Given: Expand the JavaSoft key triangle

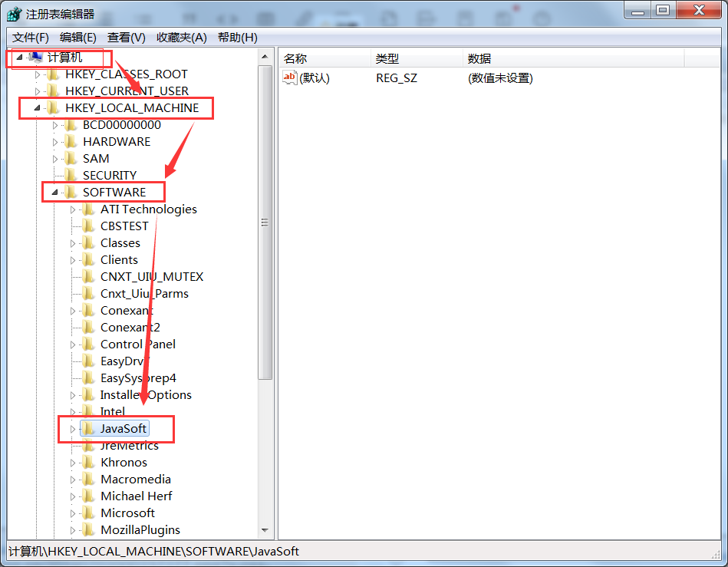Looking at the screenshot, I should click(x=73, y=429).
